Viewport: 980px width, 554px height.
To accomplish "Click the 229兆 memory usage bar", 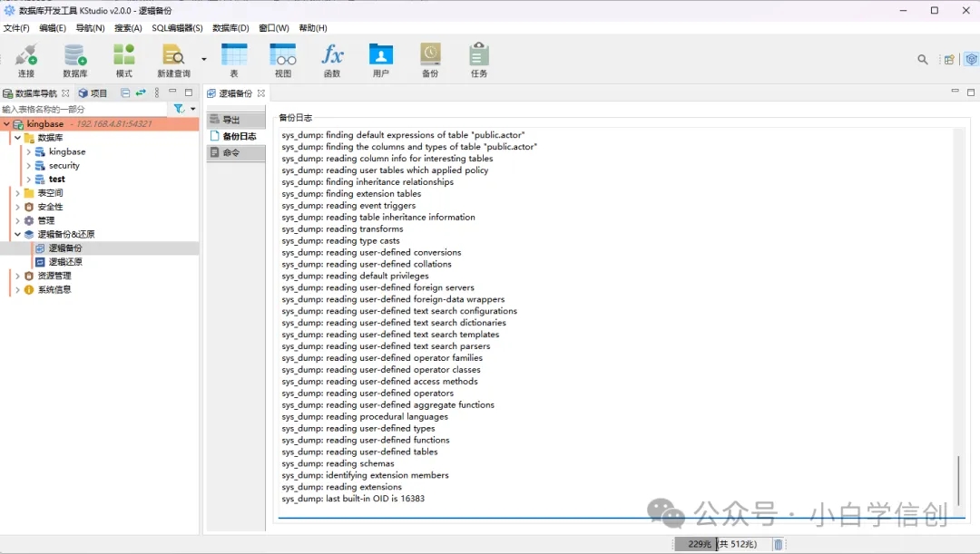I will [723, 544].
